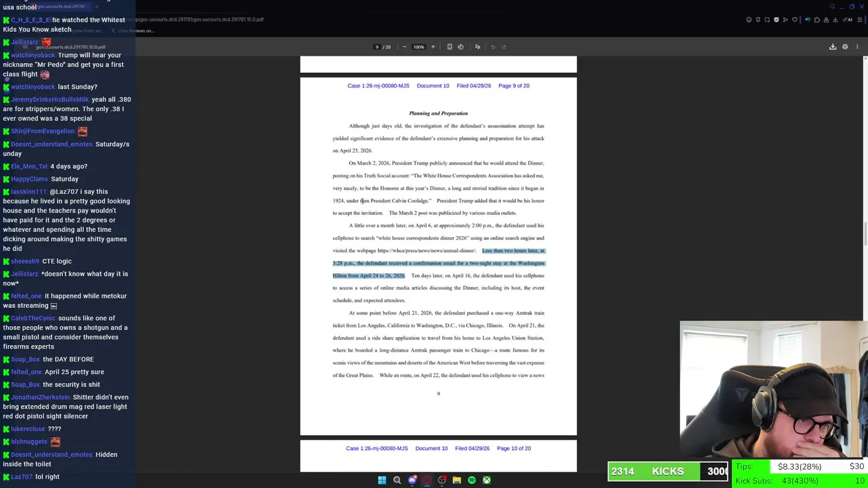Click the 100% zoom level field
Image resolution: width=868 pixels, height=488 pixels.
coord(418,47)
